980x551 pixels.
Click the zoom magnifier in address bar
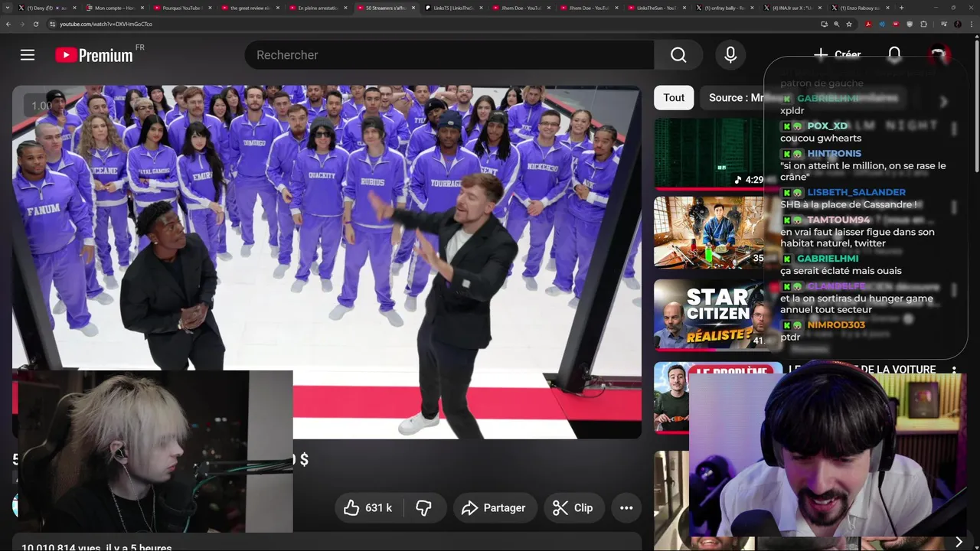coord(837,24)
